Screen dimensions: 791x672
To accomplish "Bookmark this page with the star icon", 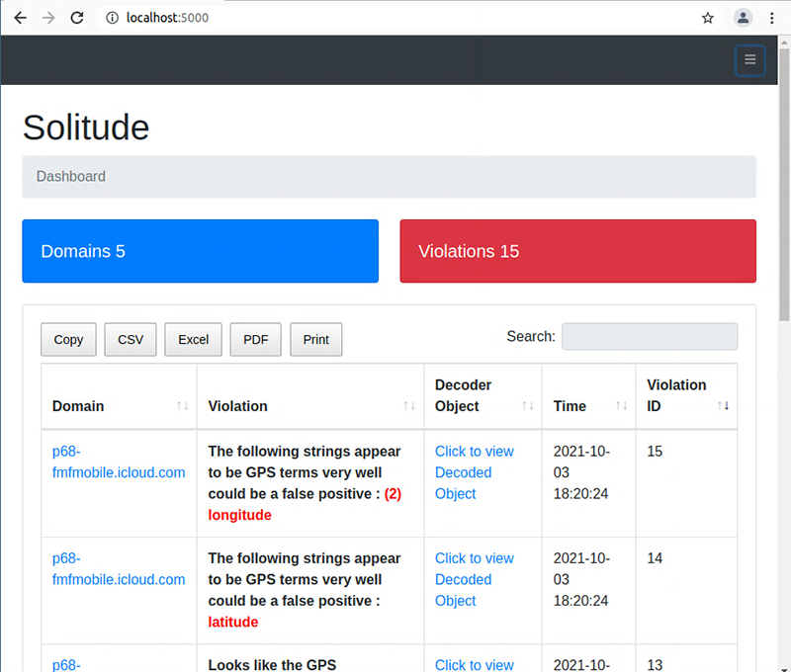I will (708, 18).
